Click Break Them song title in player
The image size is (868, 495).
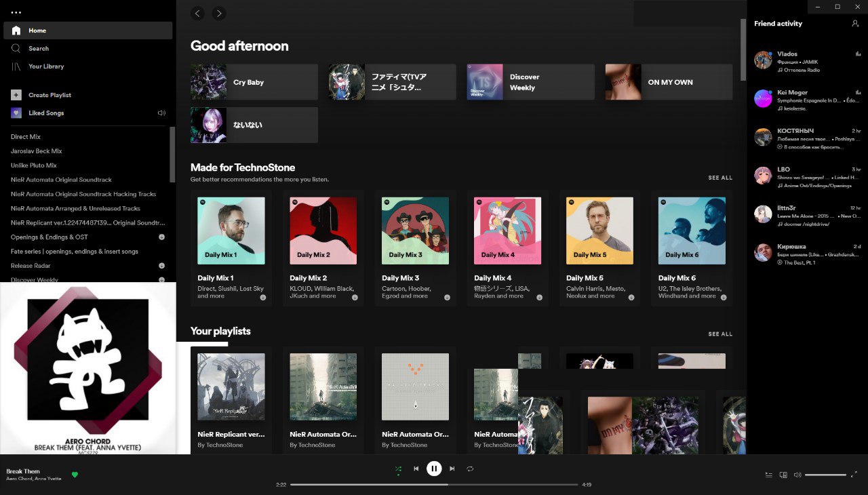(23, 471)
